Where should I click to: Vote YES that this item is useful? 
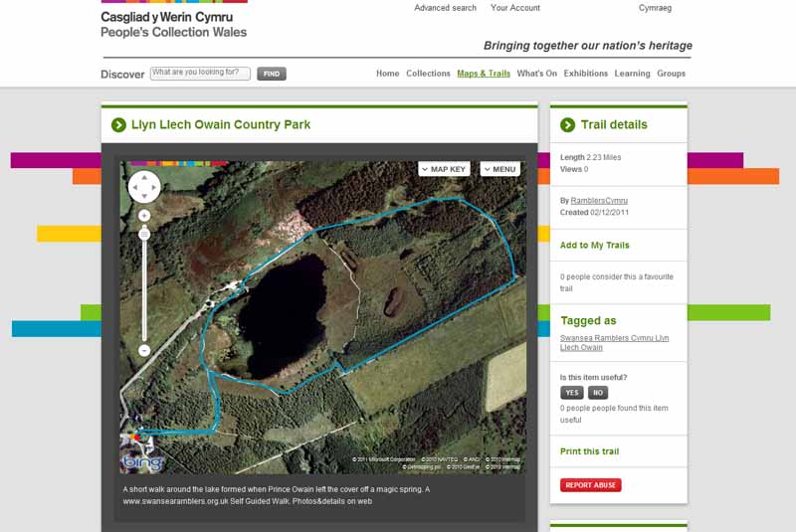(x=571, y=393)
